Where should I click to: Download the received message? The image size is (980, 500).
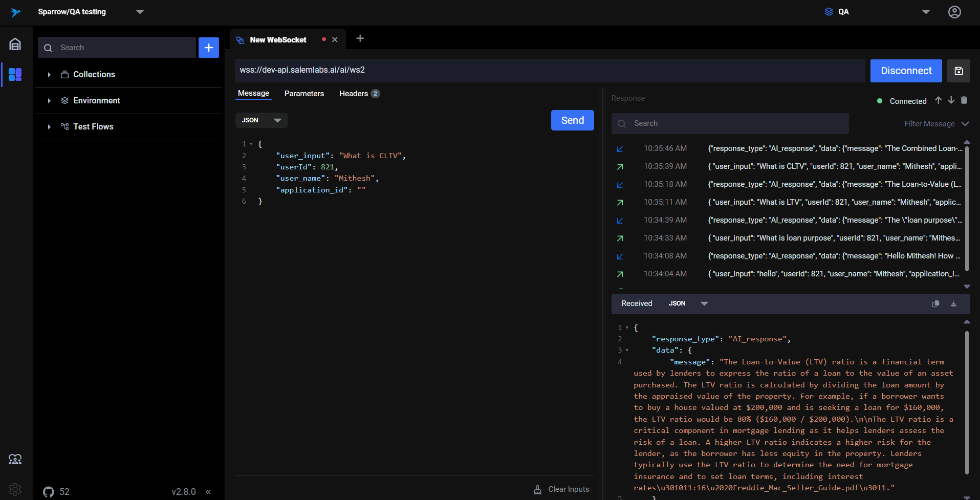(953, 303)
